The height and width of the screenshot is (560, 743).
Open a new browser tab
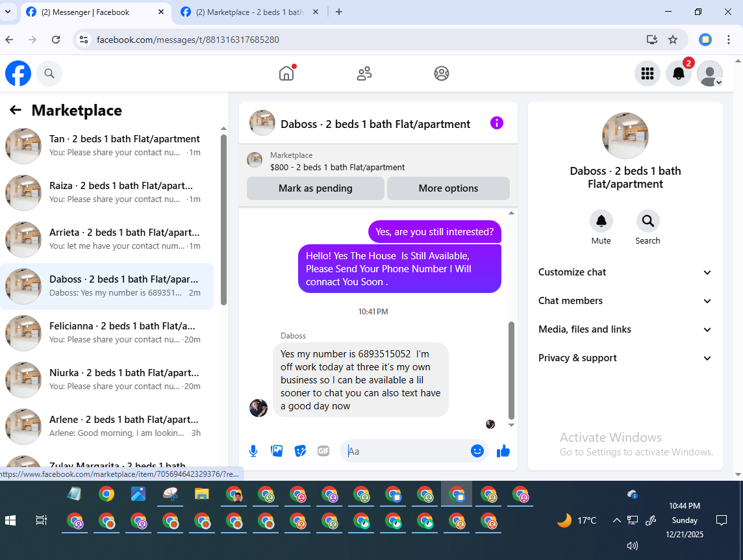(339, 12)
